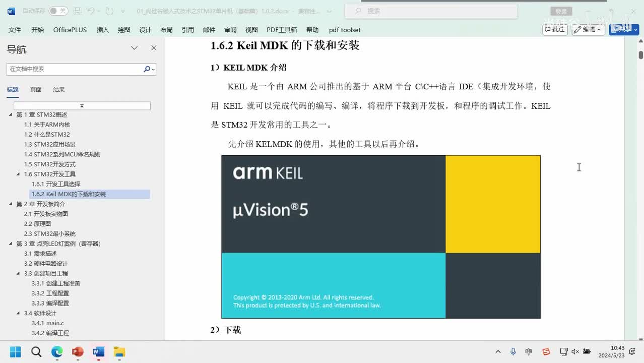Viewport: 644px width, 363px height.
Task: Collapse the 3.3 创建项目工程 heading
Action: 19,274
